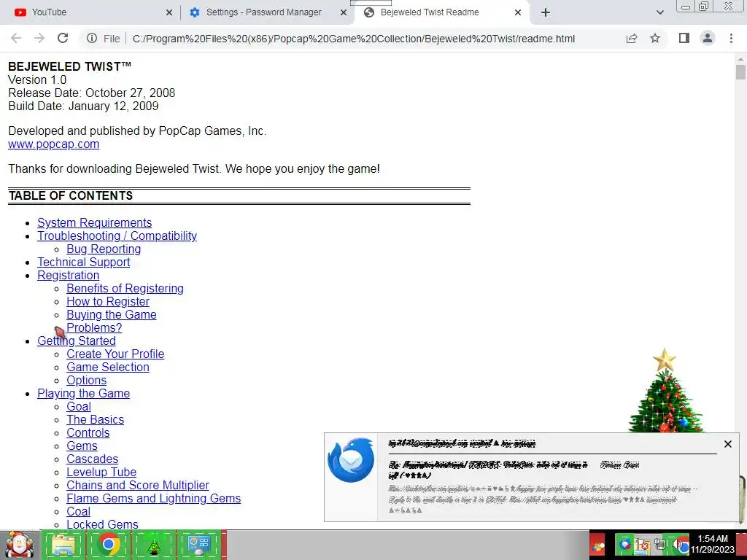Open the Action Center flag tray icon
Screen dimensions: 747x560
coord(643,545)
